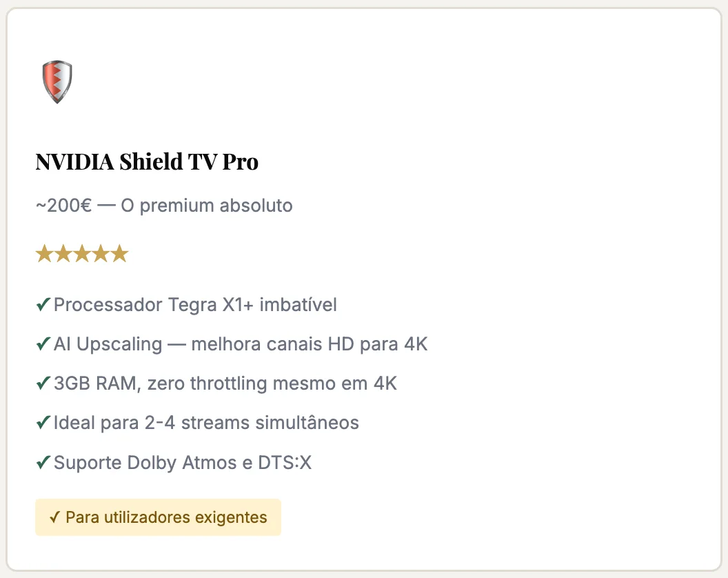
Task: Click the red shield product icon
Action: (x=57, y=81)
